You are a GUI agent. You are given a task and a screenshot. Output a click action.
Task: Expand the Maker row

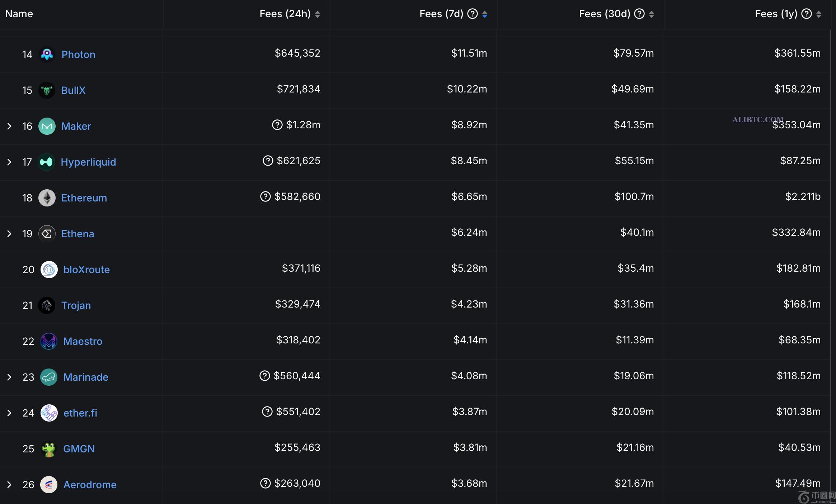9,126
